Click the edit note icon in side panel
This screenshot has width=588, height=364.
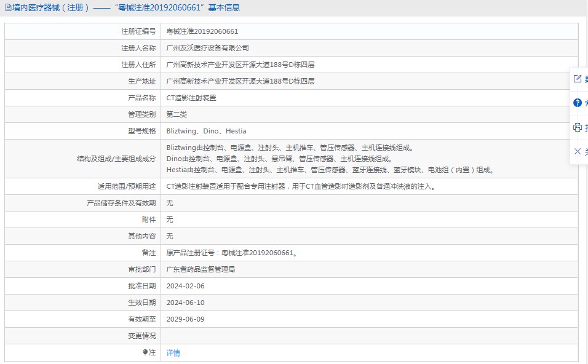click(578, 79)
